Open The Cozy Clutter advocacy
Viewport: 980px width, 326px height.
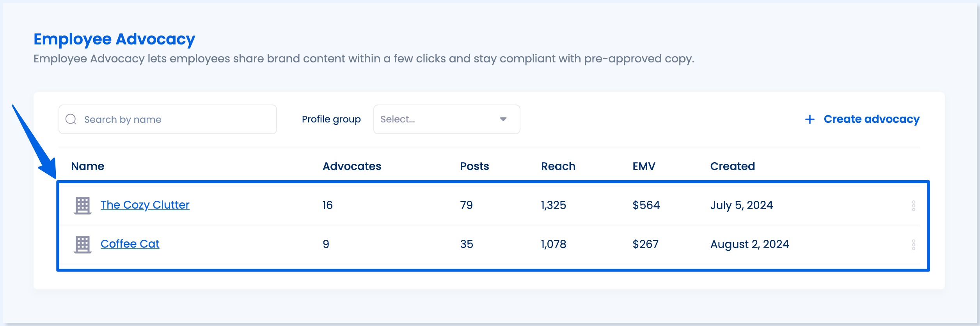pos(145,204)
